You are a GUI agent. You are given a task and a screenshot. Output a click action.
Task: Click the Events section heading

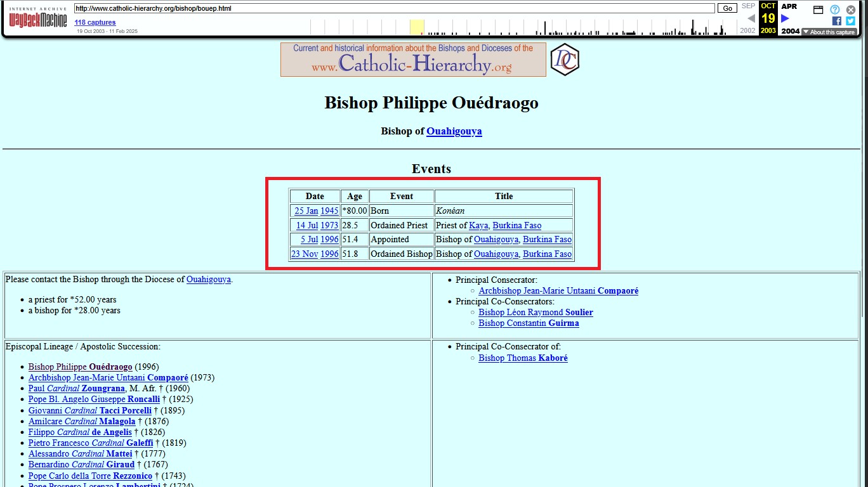pos(431,169)
